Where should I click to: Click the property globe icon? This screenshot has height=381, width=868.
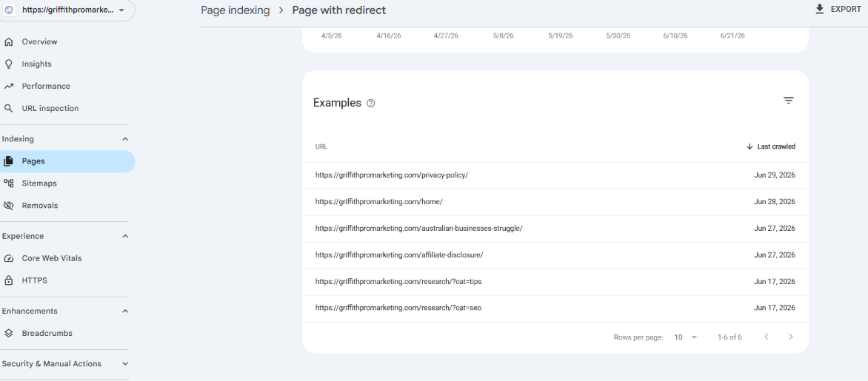(x=10, y=10)
